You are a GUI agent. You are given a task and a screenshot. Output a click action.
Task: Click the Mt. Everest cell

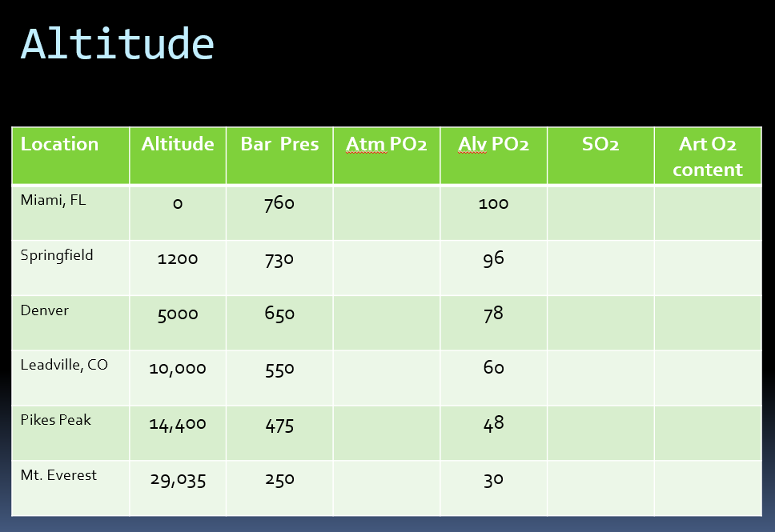pyautogui.click(x=58, y=475)
